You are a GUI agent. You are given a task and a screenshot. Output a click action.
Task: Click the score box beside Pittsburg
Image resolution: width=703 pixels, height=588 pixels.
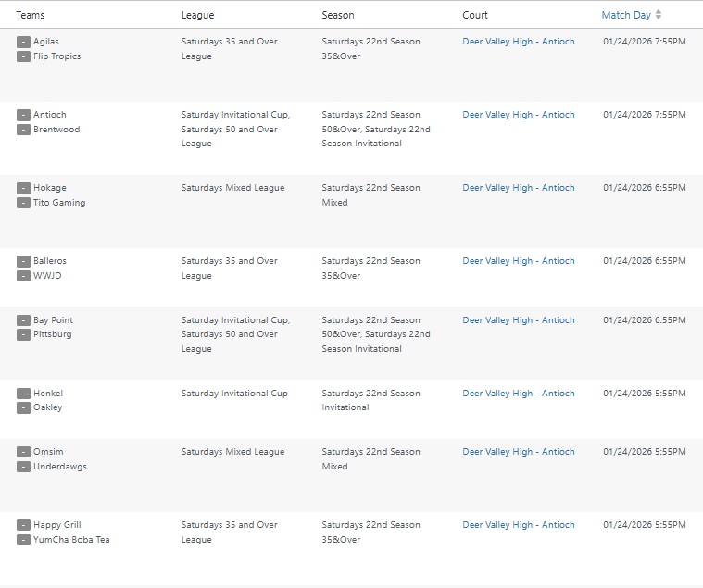[23, 334]
